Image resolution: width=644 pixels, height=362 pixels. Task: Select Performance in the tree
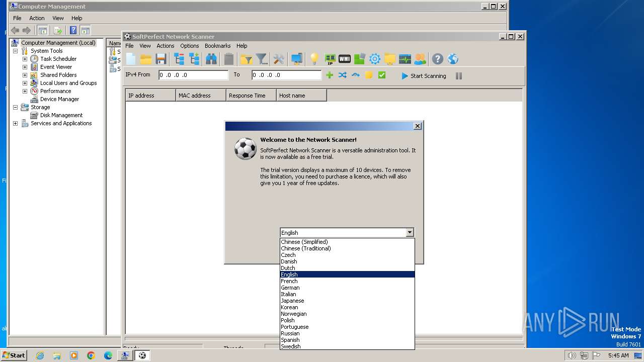55,91
